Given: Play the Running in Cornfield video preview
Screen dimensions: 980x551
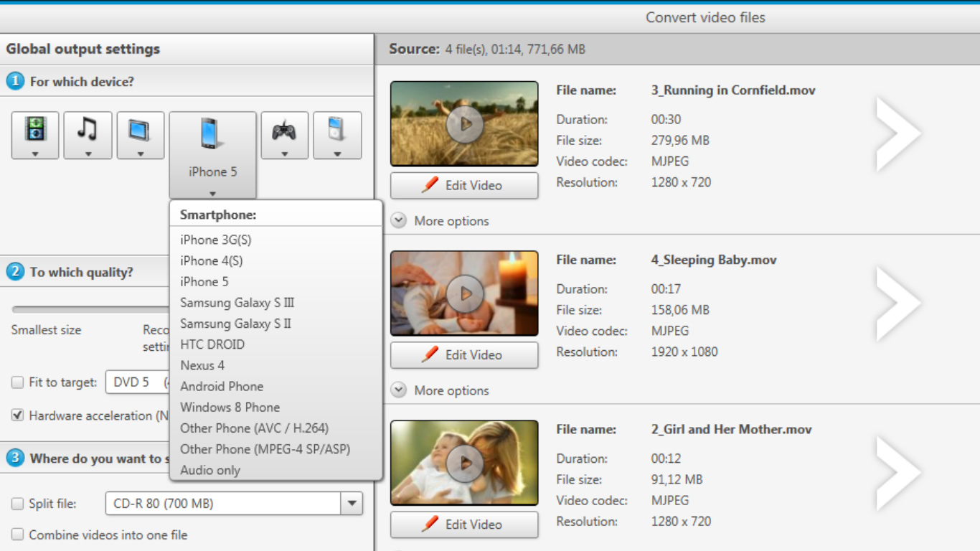Looking at the screenshot, I should [464, 123].
